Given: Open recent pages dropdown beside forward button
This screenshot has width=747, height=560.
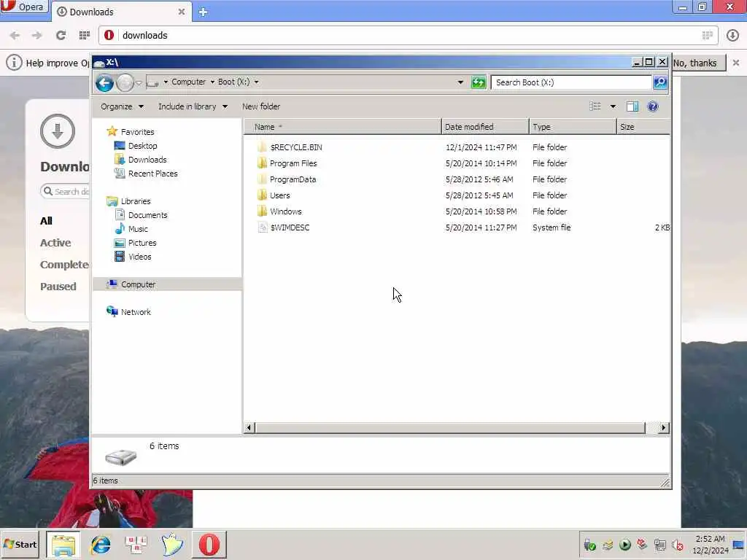Looking at the screenshot, I should 139,83.
